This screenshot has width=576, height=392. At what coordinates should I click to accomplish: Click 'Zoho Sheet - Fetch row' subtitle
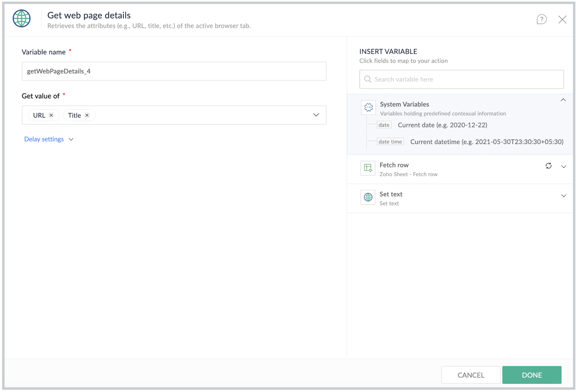pos(408,174)
